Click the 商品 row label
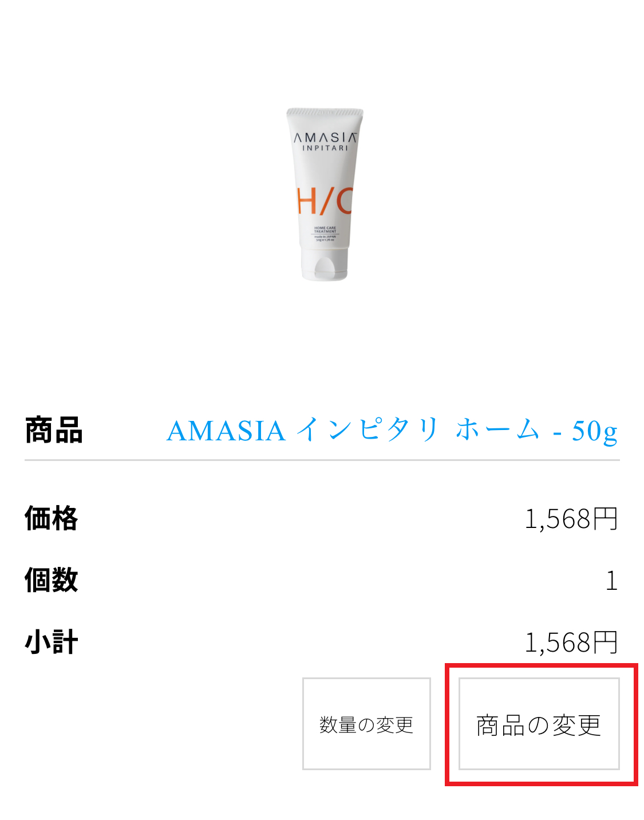This screenshot has width=644, height=820. (54, 431)
